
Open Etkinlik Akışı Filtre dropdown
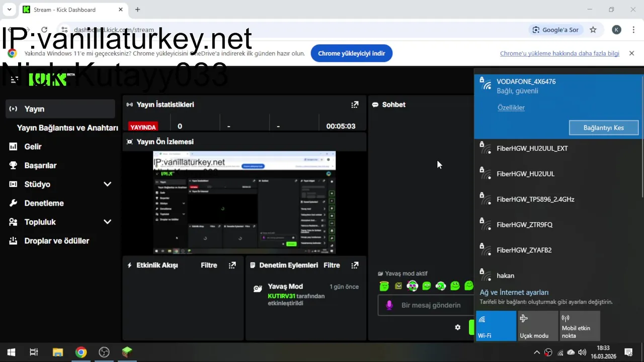pyautogui.click(x=209, y=265)
